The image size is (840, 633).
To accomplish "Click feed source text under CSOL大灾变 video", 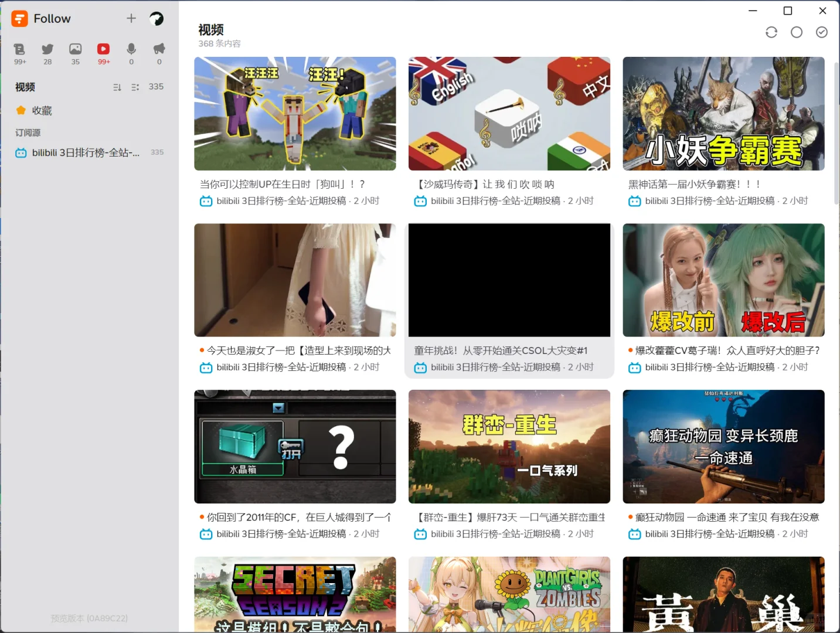I will pyautogui.click(x=495, y=367).
